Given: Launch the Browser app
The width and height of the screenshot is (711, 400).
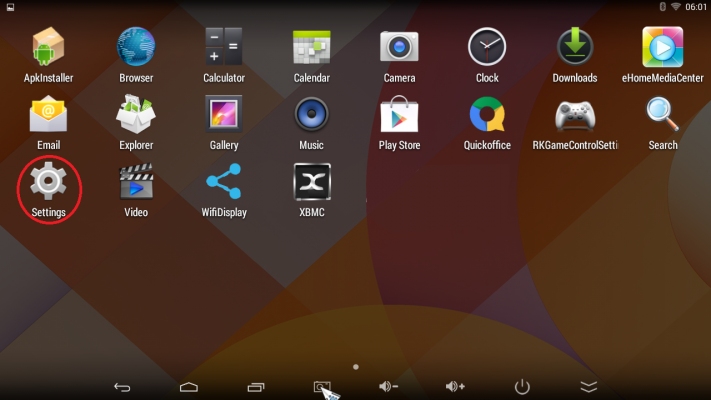Looking at the screenshot, I should (x=136, y=54).
